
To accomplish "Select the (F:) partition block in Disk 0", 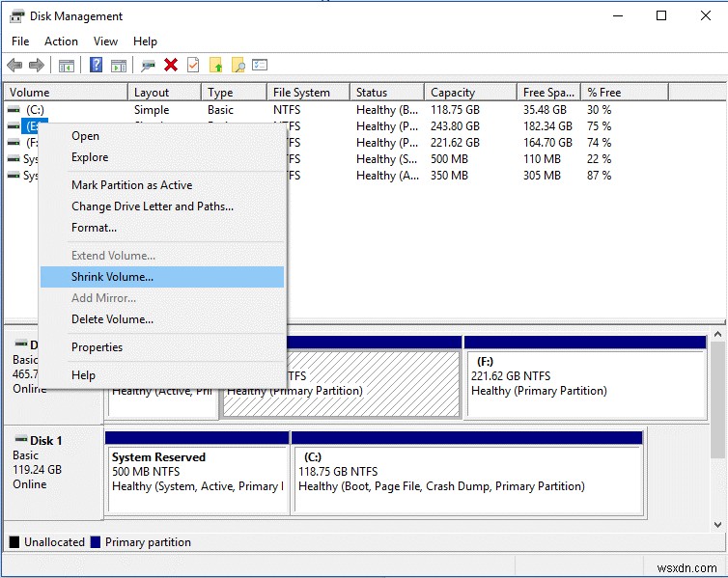I will [x=585, y=377].
